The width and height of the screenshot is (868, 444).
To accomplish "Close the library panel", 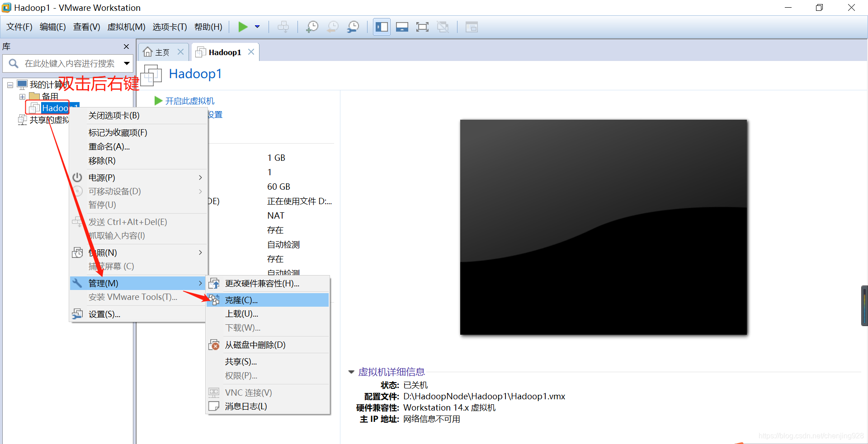I will click(x=126, y=47).
